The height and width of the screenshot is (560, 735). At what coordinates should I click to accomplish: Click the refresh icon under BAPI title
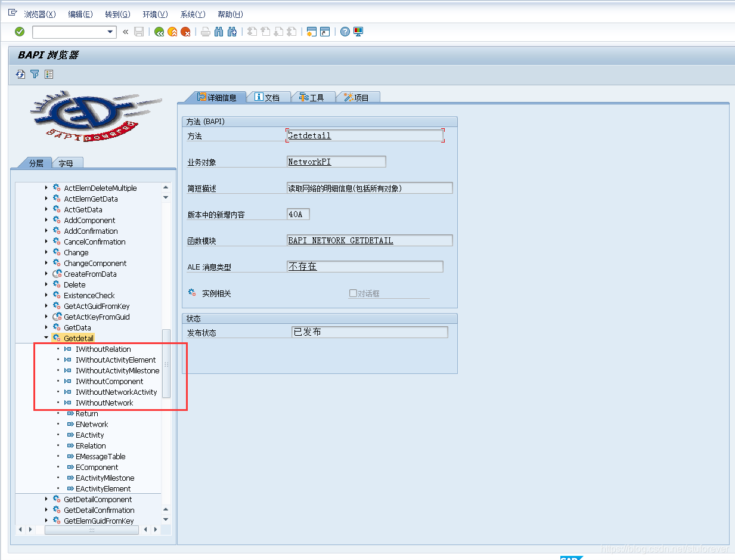[21, 74]
